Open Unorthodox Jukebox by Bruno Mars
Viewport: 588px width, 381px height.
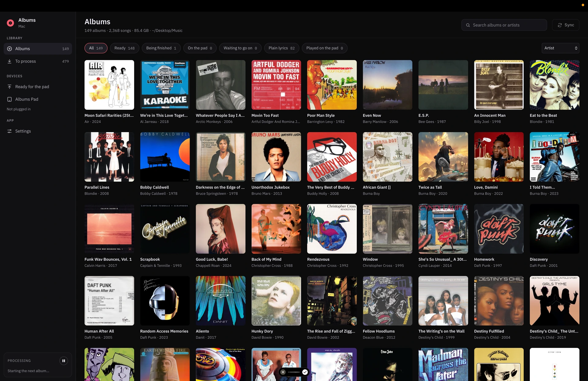(x=276, y=157)
